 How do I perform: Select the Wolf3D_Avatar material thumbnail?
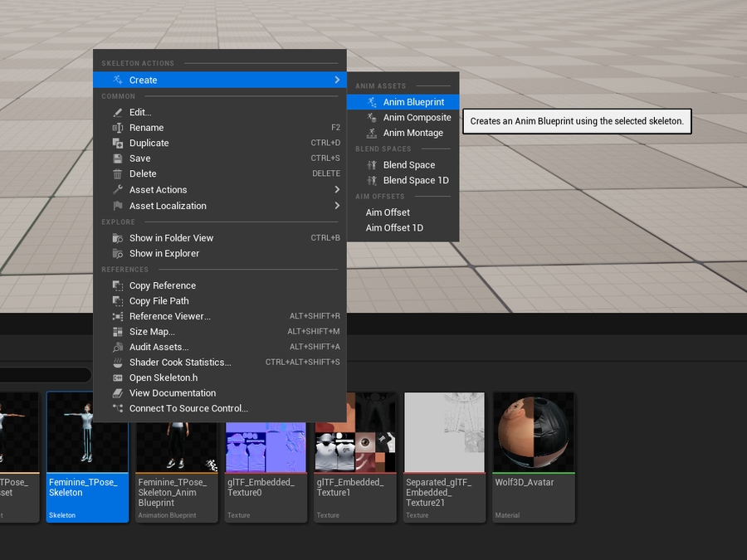pyautogui.click(x=533, y=432)
